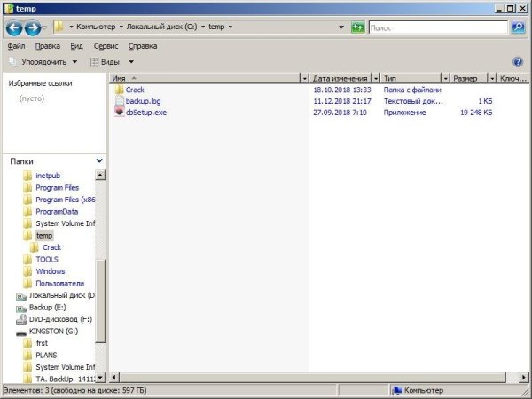
Task: Collapse the Папки folders pane
Action: (98, 161)
